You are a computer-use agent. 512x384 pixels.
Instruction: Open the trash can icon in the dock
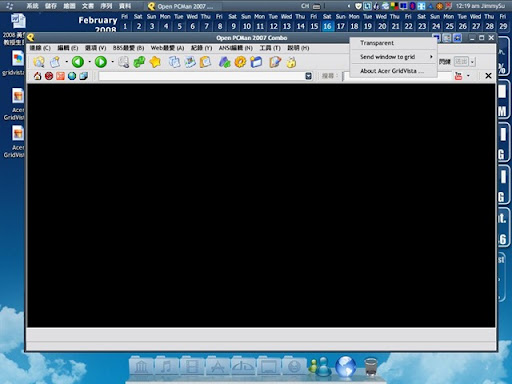tap(370, 367)
